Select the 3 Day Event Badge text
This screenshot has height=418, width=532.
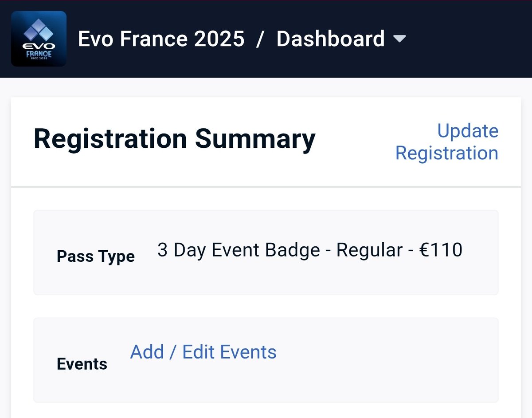(239, 250)
